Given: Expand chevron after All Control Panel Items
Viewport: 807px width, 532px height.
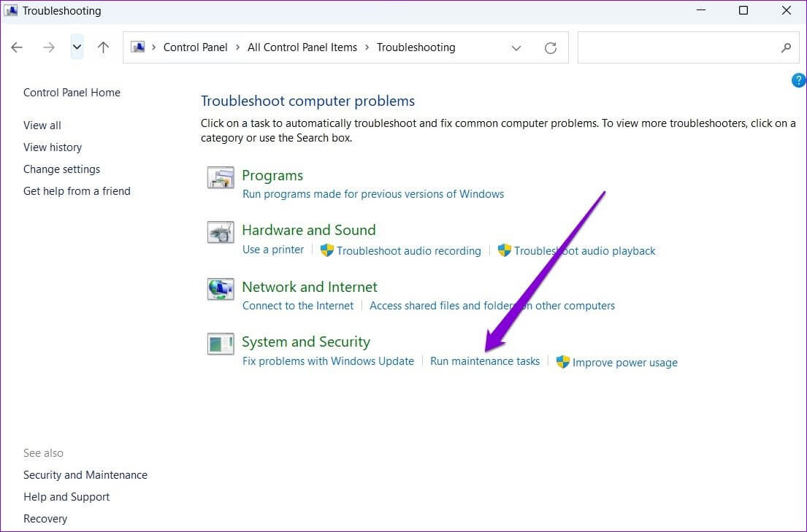Looking at the screenshot, I should tap(367, 47).
